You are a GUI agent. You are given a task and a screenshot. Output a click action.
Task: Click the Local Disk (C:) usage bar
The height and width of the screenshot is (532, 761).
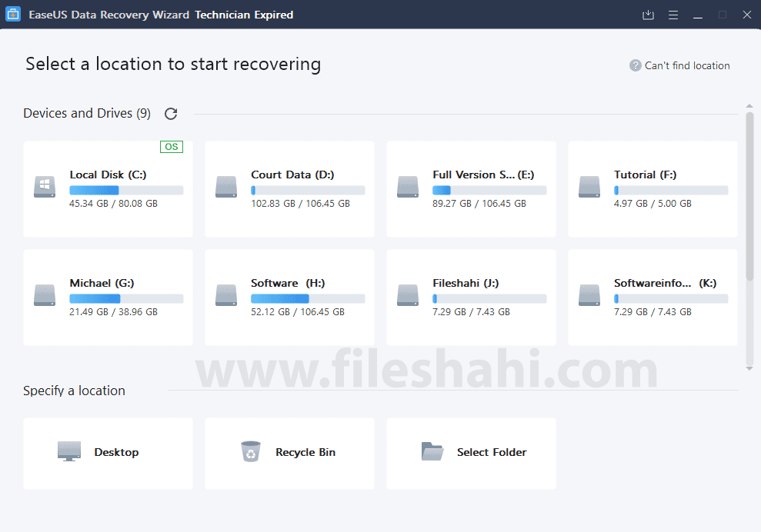pos(126,190)
